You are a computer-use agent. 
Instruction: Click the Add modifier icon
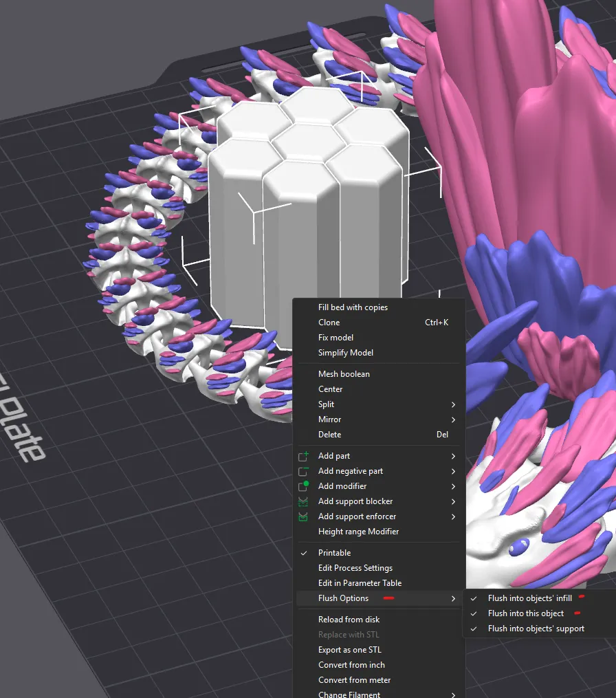coord(303,486)
